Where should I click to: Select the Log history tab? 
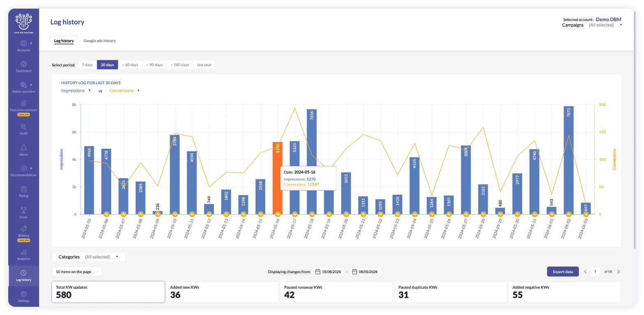click(x=64, y=41)
